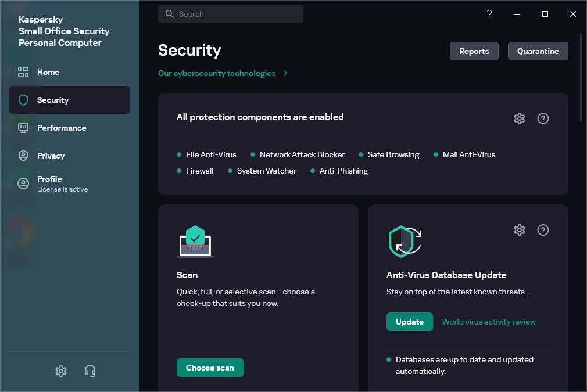587x392 pixels.
Task: Click the Update button
Action: click(409, 322)
